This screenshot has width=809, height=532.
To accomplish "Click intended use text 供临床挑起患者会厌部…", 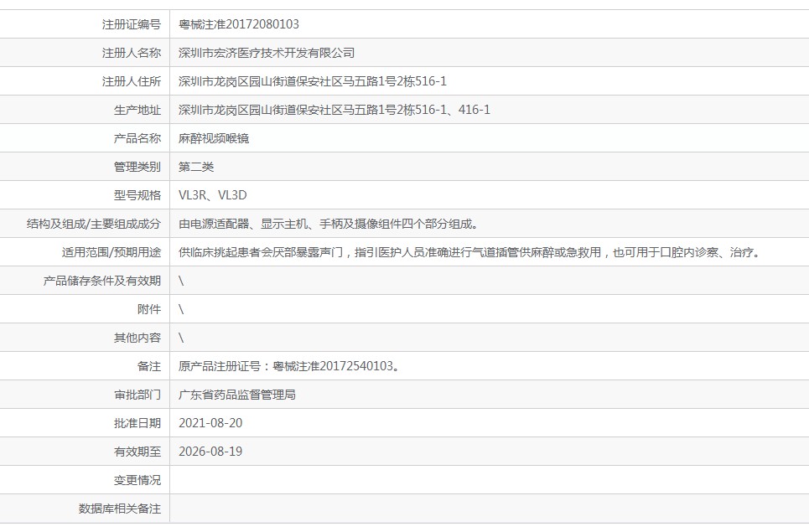I will tap(470, 253).
